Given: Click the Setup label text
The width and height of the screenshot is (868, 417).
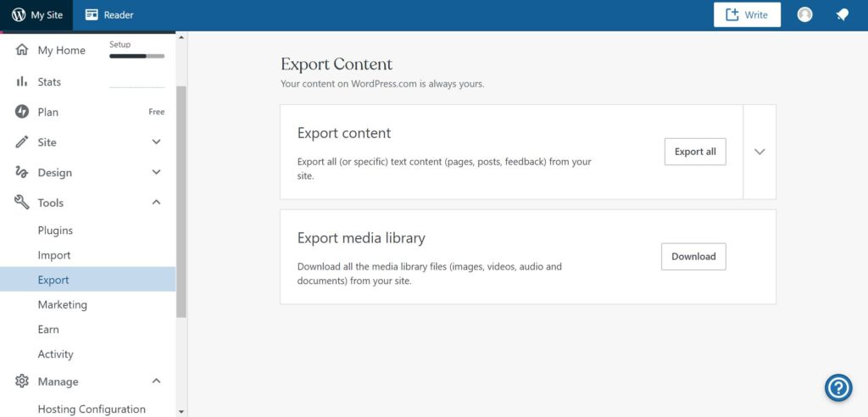Looking at the screenshot, I should coord(120,44).
